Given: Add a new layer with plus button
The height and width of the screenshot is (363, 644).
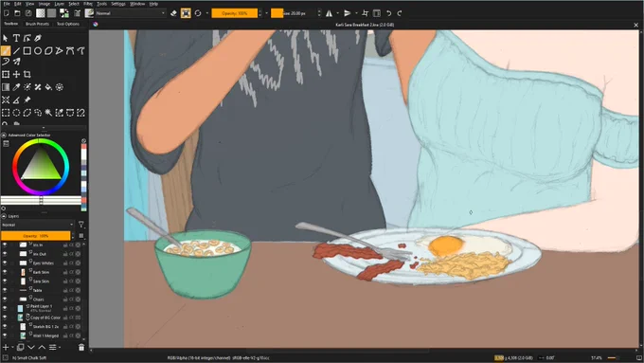Looking at the screenshot, I should tap(6, 348).
